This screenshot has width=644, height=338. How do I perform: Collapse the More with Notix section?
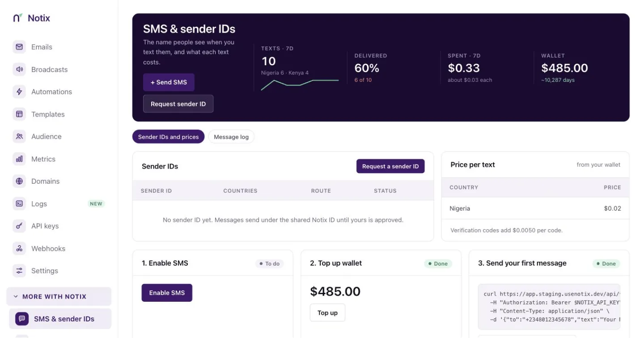[x=59, y=296]
